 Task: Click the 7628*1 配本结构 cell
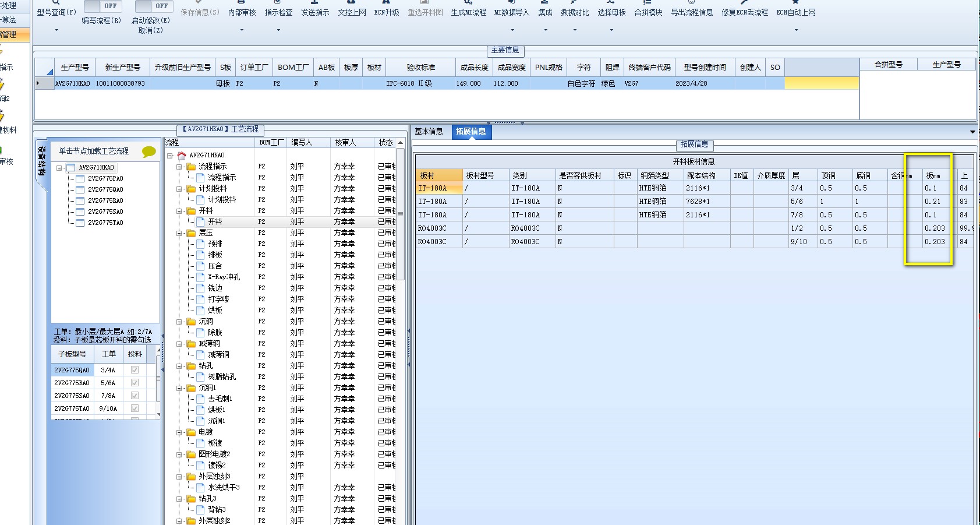[x=707, y=202]
